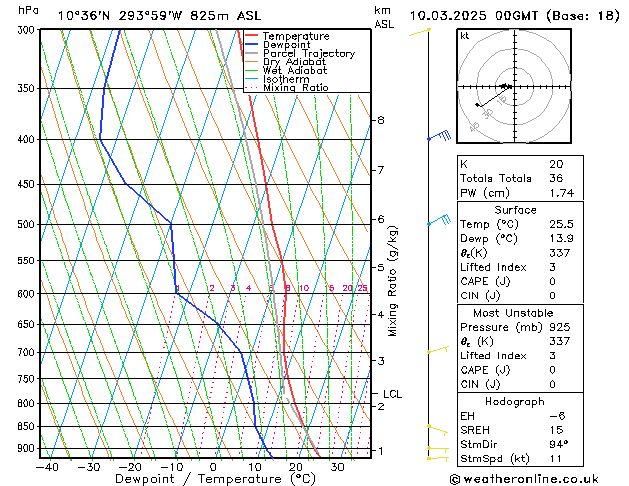This screenshot has height=486, width=629.
Task: Click the '©weatheronline.co.uk' credit text
Action: point(524,479)
